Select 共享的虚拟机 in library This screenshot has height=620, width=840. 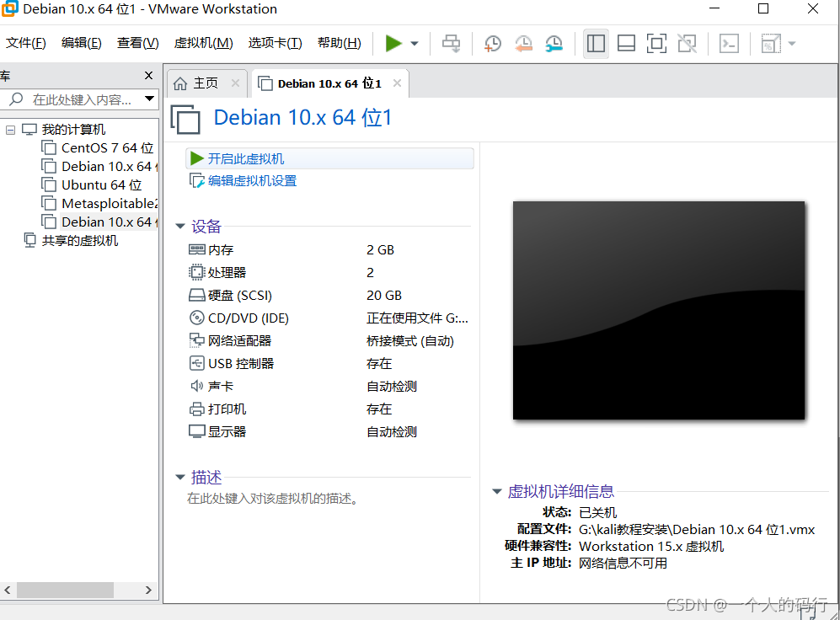[80, 240]
